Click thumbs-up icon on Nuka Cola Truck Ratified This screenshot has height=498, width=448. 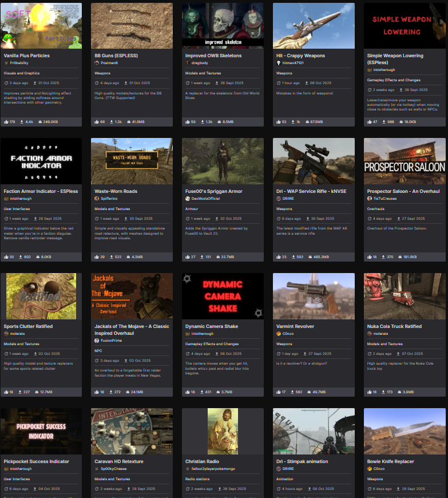coord(369,392)
